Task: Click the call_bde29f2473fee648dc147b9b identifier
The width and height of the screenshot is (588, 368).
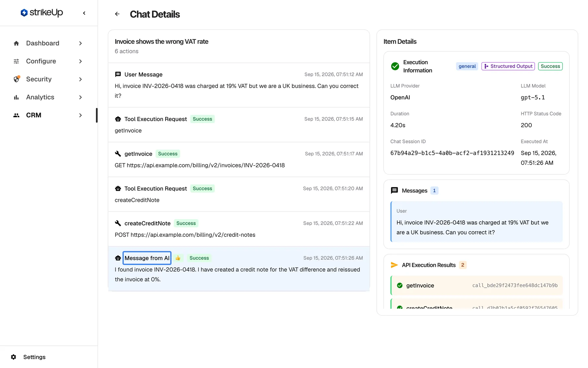Action: click(515, 286)
